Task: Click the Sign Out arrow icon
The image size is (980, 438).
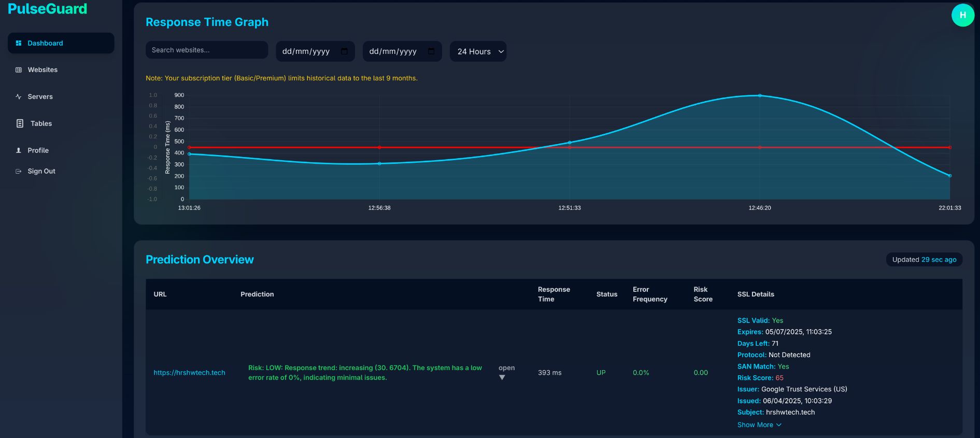Action: click(19, 171)
